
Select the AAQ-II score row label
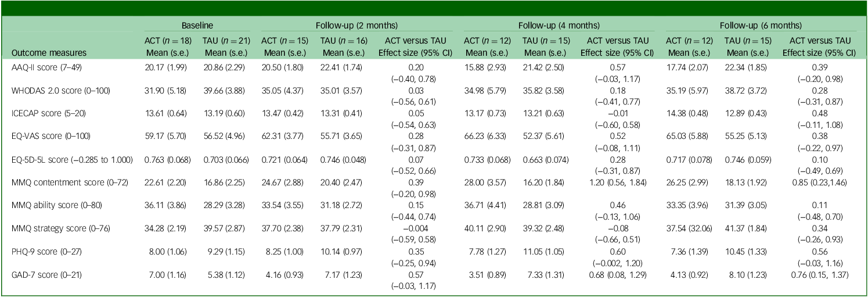(42, 67)
